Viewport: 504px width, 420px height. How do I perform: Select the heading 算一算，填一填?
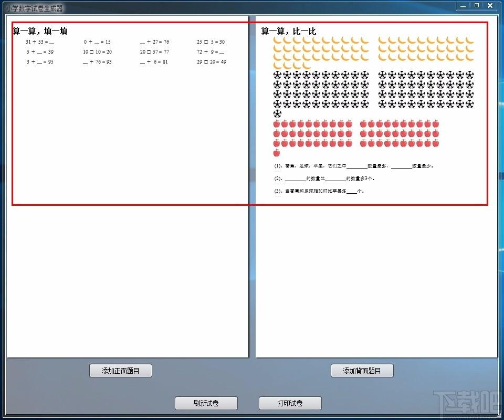40,31
